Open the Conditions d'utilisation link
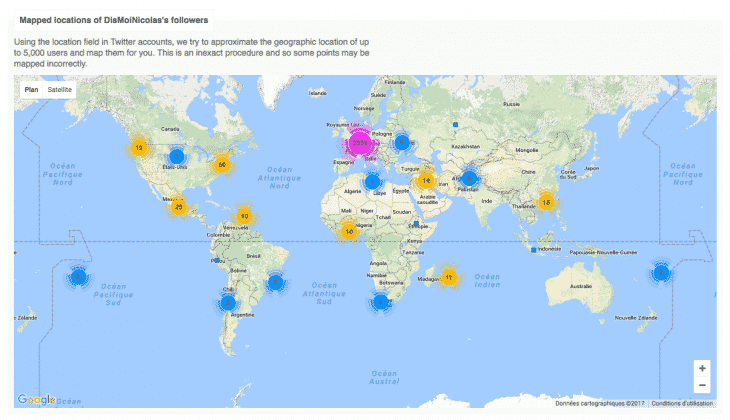Viewport: 730px width, 420px height. point(682,402)
